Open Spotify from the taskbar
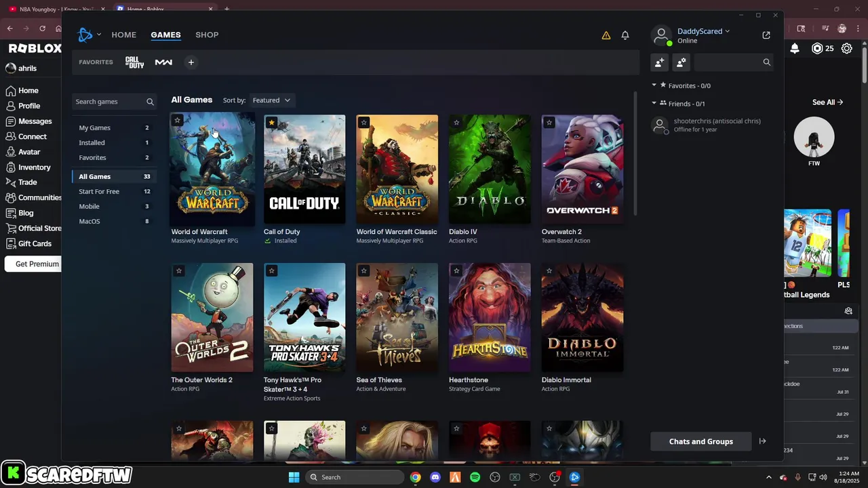The width and height of the screenshot is (868, 488). click(475, 477)
